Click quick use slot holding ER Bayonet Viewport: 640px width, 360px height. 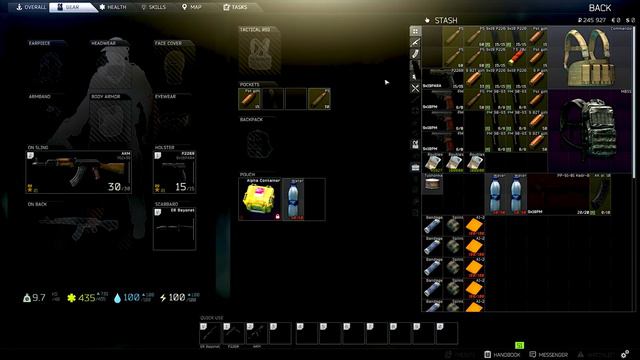(210, 333)
